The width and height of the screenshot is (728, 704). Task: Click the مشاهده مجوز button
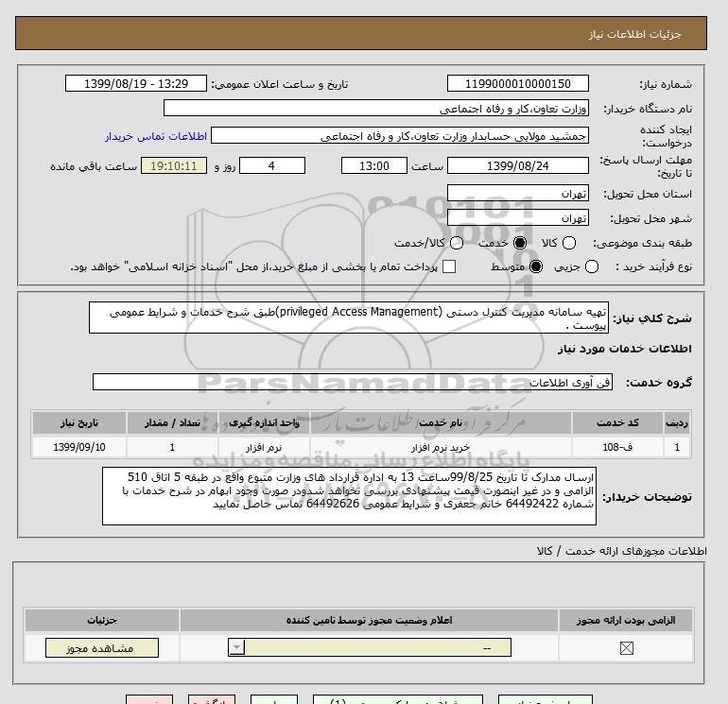coord(102,648)
